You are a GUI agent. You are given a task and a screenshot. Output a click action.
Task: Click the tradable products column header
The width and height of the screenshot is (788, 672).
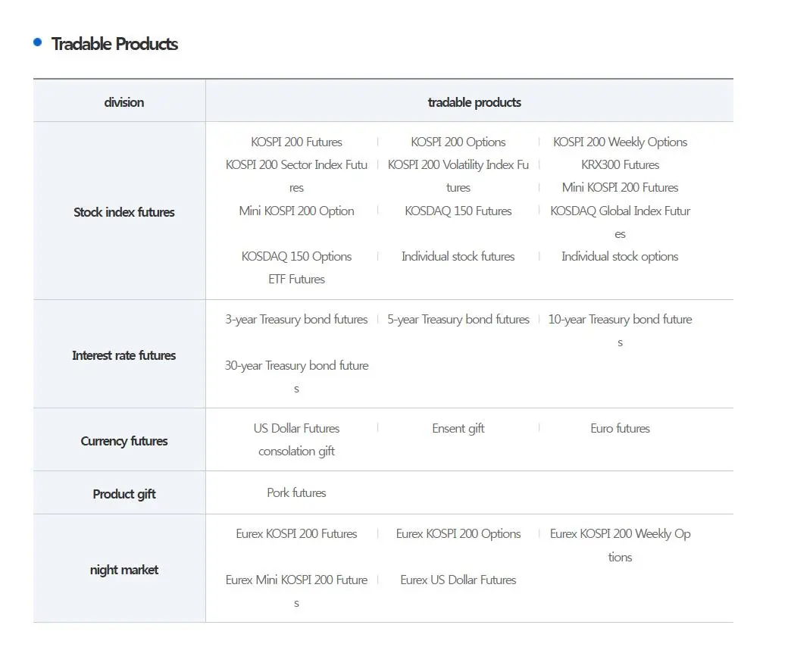point(474,102)
